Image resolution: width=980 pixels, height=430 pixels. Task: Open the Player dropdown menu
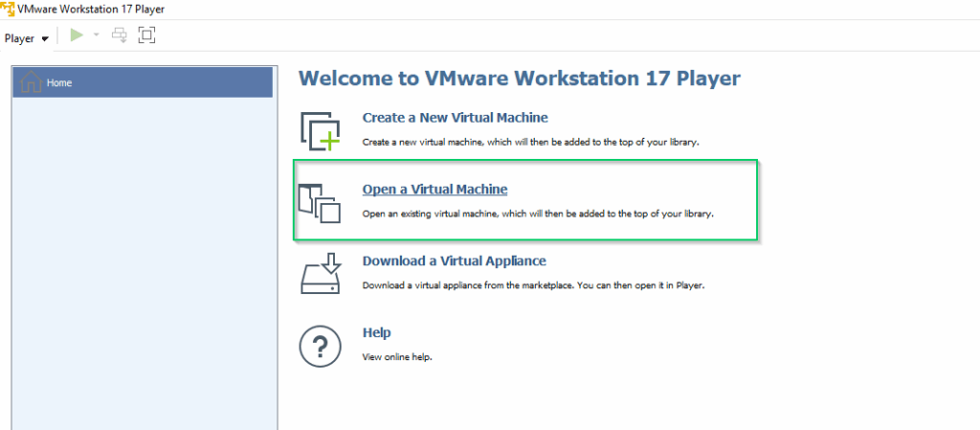[26, 38]
